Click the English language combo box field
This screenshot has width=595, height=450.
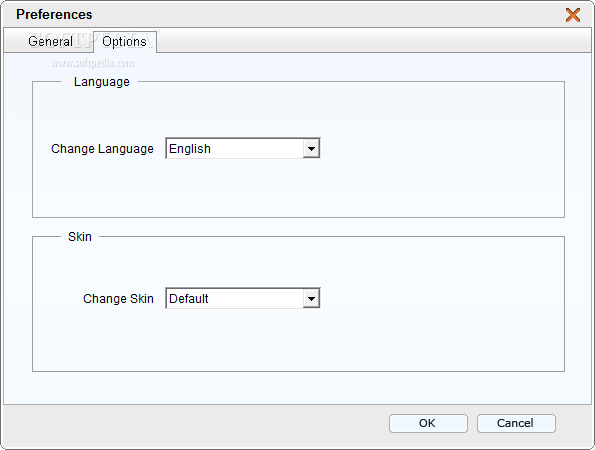click(243, 148)
